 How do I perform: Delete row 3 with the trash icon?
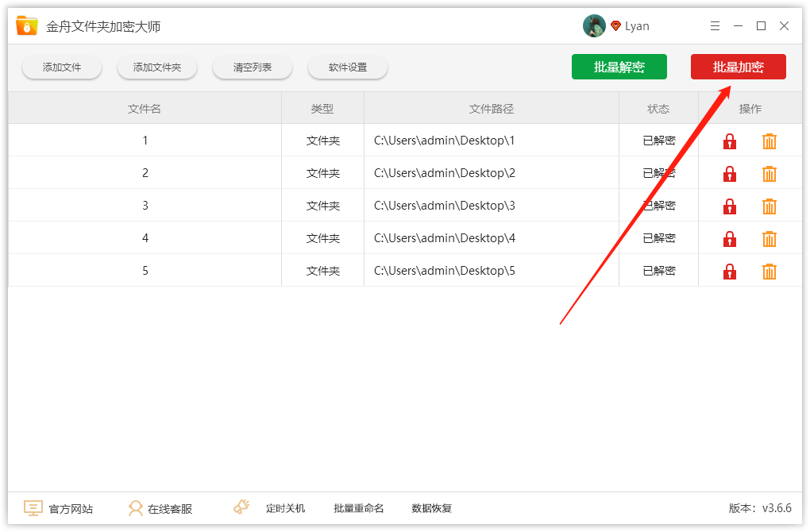pos(769,206)
